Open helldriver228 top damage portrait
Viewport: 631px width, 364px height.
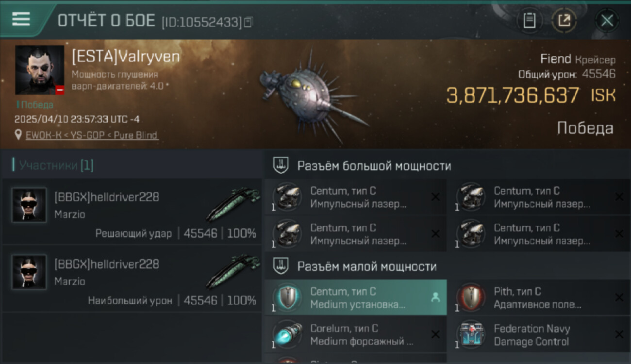click(29, 272)
